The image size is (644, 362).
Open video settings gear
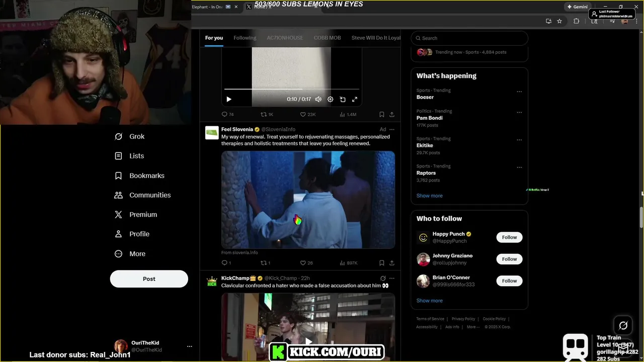point(331,99)
